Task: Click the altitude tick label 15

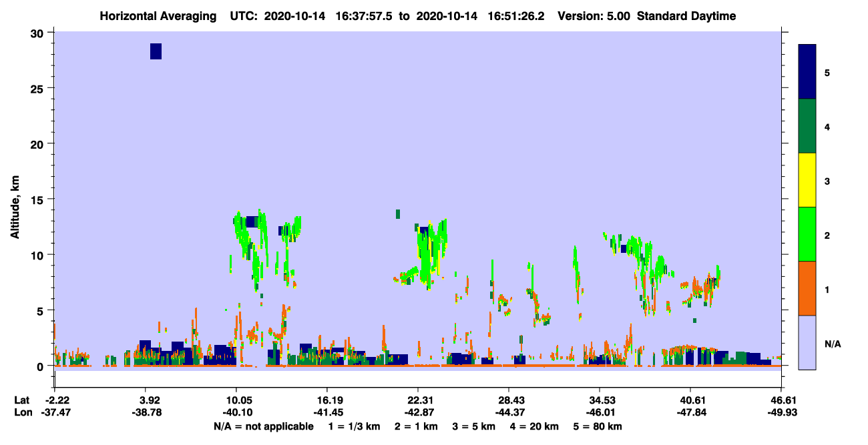Action: pyautogui.click(x=38, y=199)
